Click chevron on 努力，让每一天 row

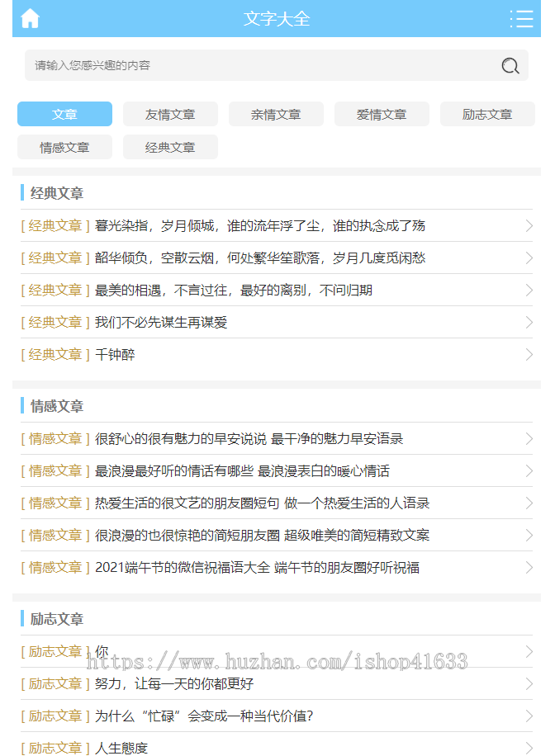point(529,684)
